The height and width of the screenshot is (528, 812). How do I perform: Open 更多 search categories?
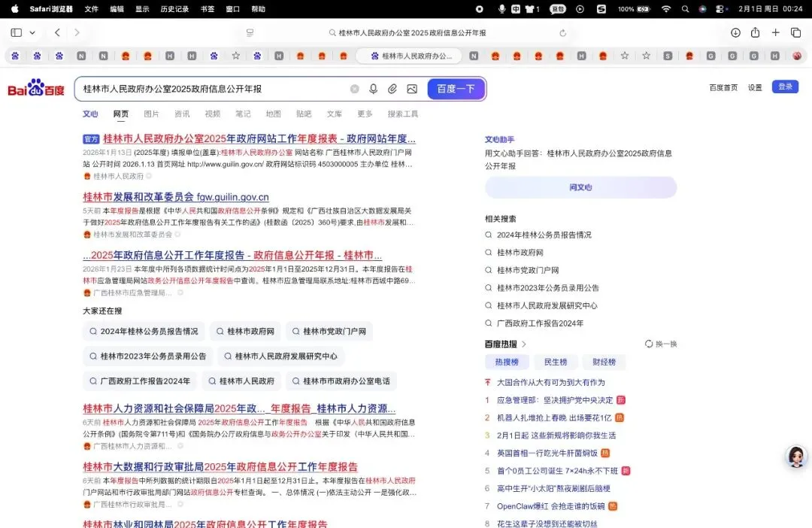point(365,114)
